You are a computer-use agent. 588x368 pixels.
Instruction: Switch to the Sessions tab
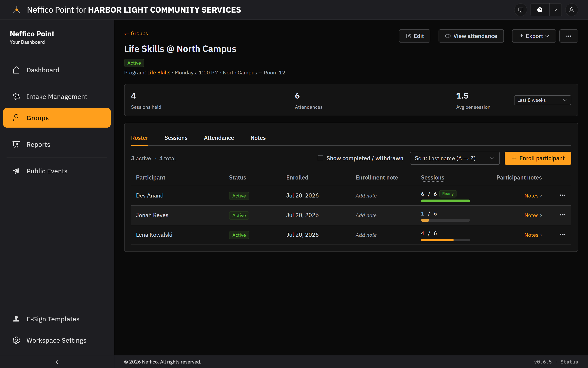(176, 138)
